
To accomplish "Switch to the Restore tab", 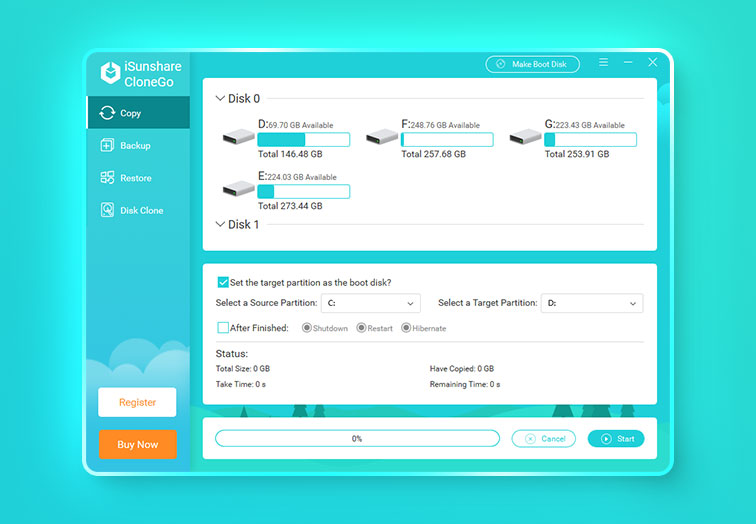I will coord(138,178).
